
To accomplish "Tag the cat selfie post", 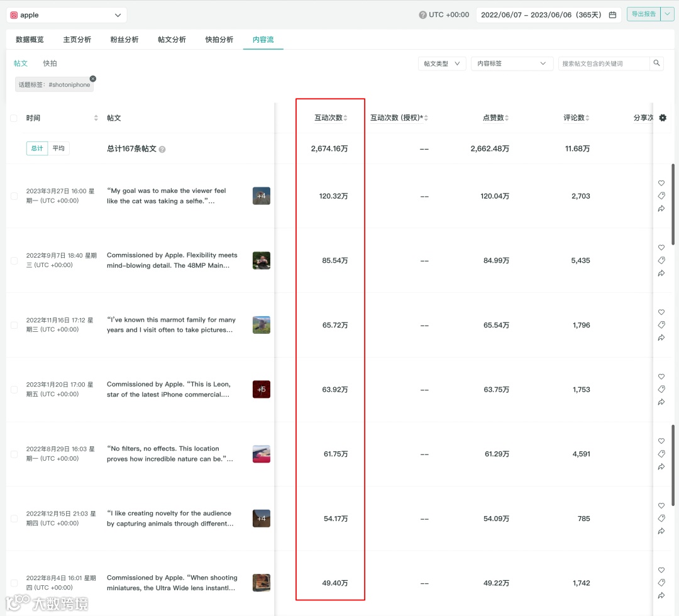I will point(661,195).
